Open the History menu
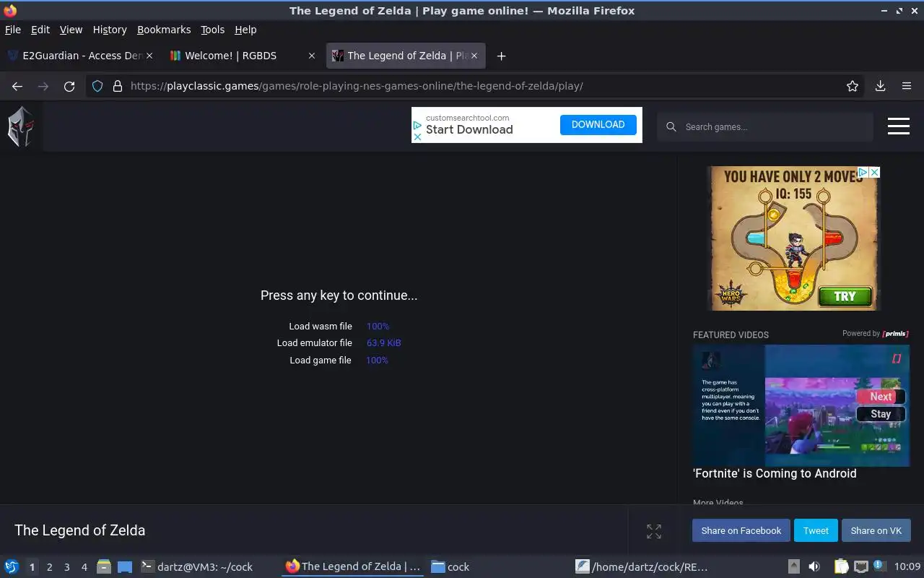Screen dimensions: 924x578 [x=110, y=30]
